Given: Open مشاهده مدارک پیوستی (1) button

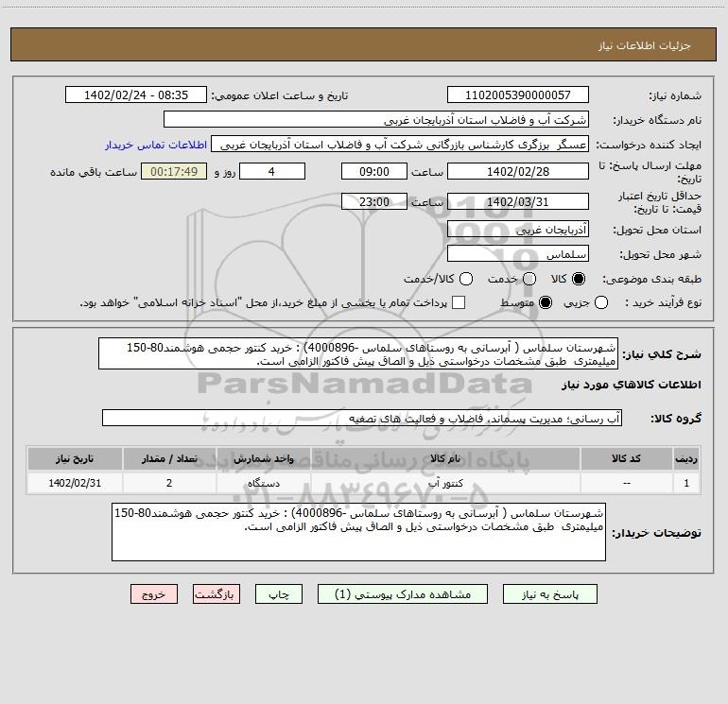Looking at the screenshot, I should tap(403, 594).
